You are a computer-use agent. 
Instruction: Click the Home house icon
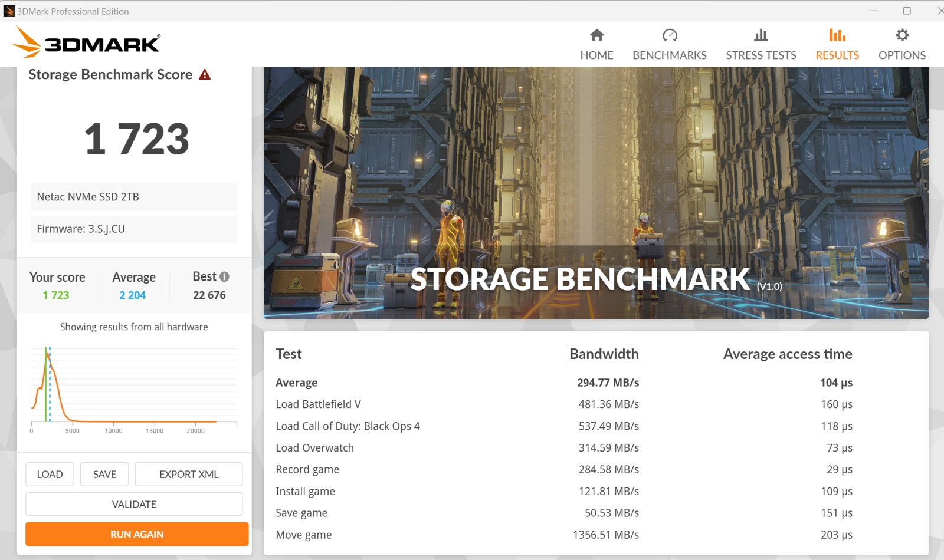pyautogui.click(x=597, y=35)
